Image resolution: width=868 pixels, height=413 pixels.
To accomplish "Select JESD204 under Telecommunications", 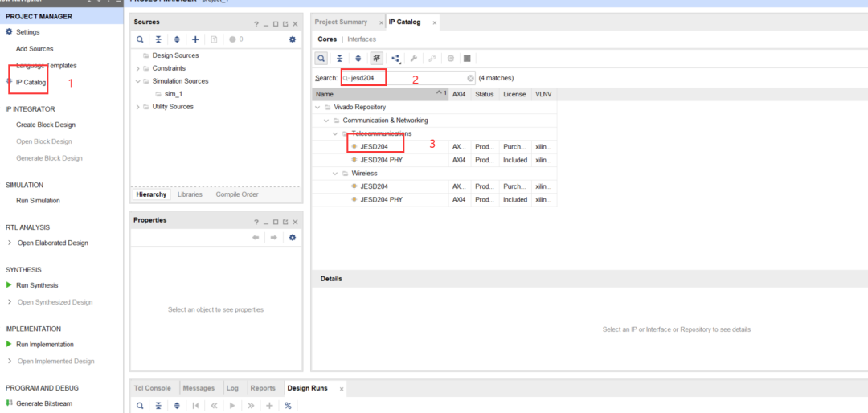I will pyautogui.click(x=375, y=147).
